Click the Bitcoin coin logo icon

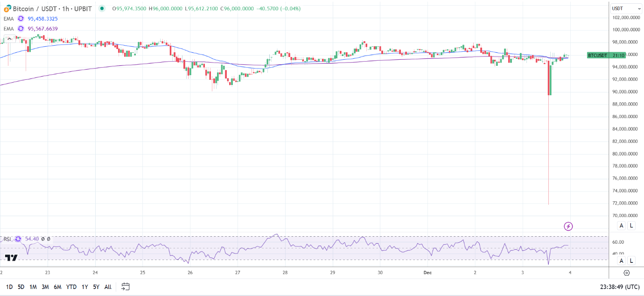pyautogui.click(x=7, y=8)
